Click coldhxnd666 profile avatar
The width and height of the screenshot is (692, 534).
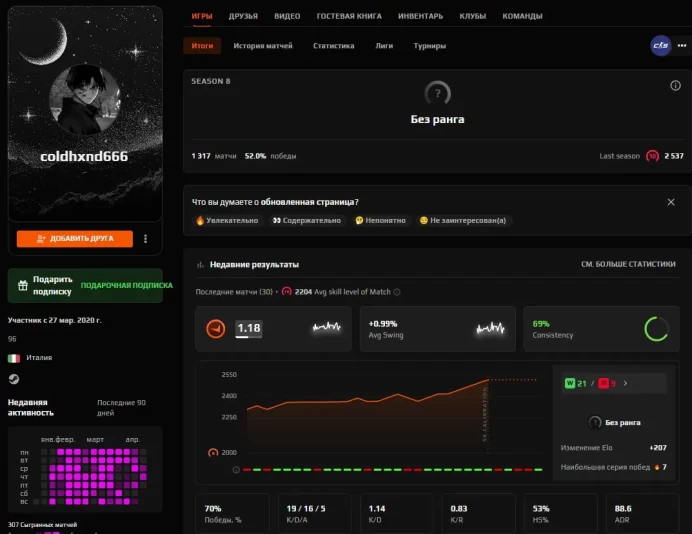click(x=85, y=99)
